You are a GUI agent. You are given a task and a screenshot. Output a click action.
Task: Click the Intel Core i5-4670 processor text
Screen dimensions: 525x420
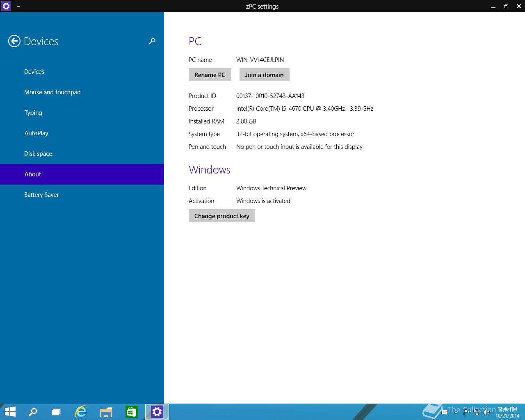click(305, 109)
